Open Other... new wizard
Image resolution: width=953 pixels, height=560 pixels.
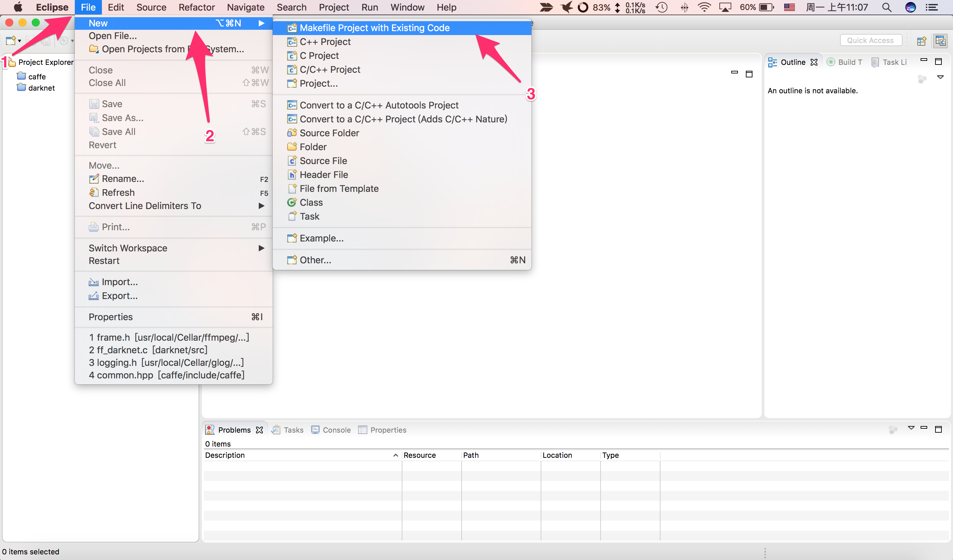pos(402,260)
